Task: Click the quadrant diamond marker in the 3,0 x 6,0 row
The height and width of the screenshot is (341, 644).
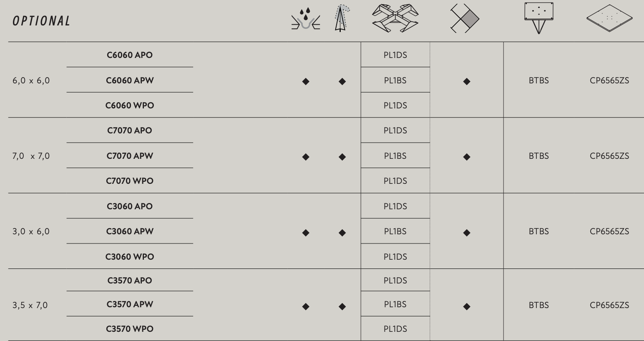Action: coord(467,233)
